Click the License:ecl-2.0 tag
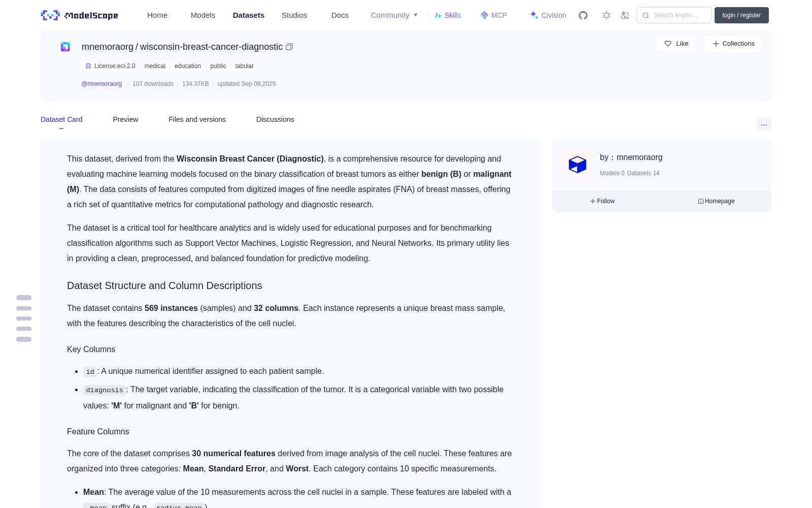This screenshot has width=812, height=508. [x=110, y=66]
